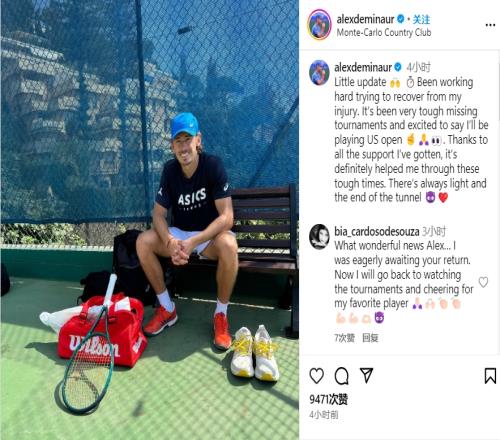The width and height of the screenshot is (500, 440).
Task: Open the 4小时前 post timestamp
Action: pos(324,415)
